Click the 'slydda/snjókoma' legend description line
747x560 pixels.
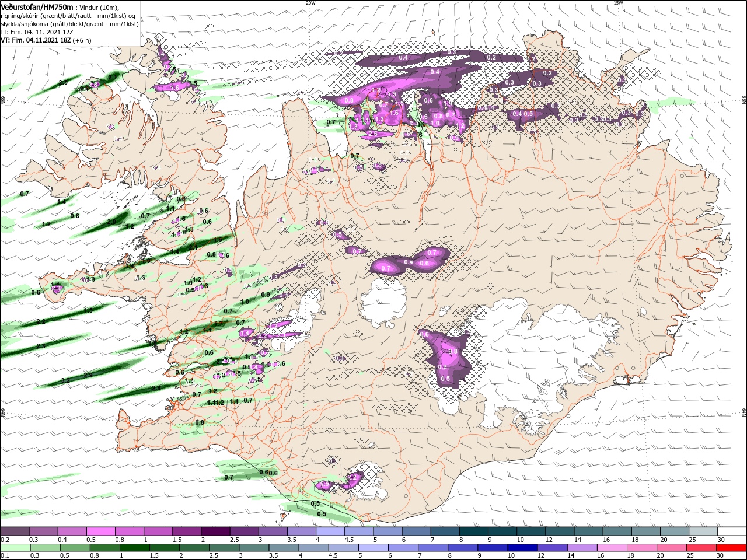[69, 24]
